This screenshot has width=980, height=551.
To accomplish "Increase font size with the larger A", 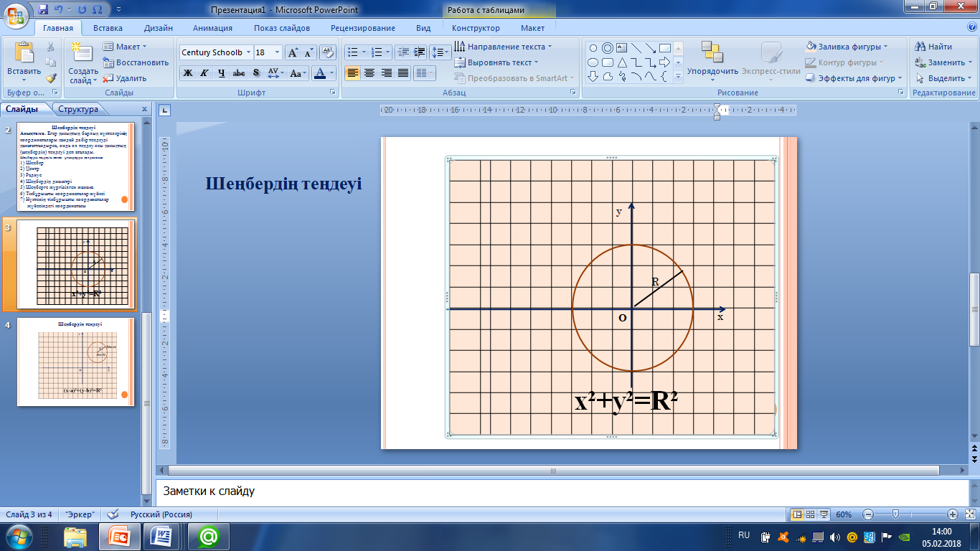I will [x=293, y=52].
